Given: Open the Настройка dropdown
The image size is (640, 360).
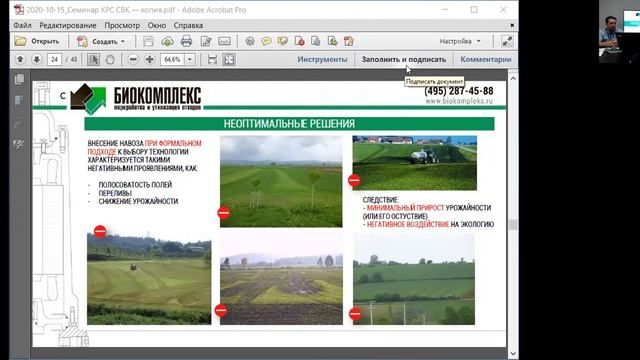Looking at the screenshot, I should tap(460, 41).
